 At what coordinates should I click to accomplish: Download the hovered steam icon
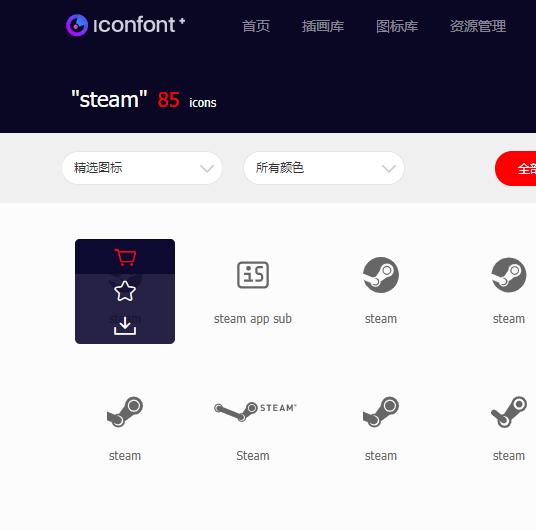pyautogui.click(x=125, y=326)
